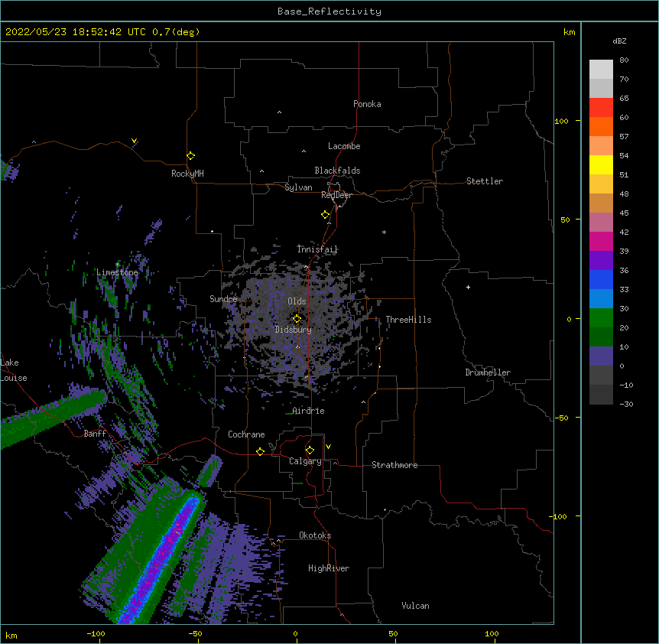The image size is (659, 644).
Task: Click the Lacombe town label
Action: click(344, 146)
